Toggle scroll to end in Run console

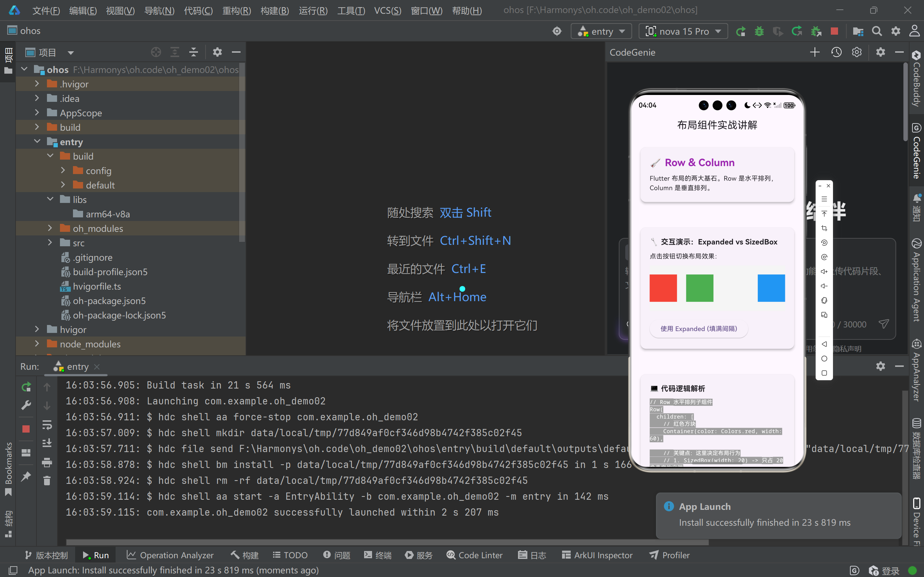point(47,443)
